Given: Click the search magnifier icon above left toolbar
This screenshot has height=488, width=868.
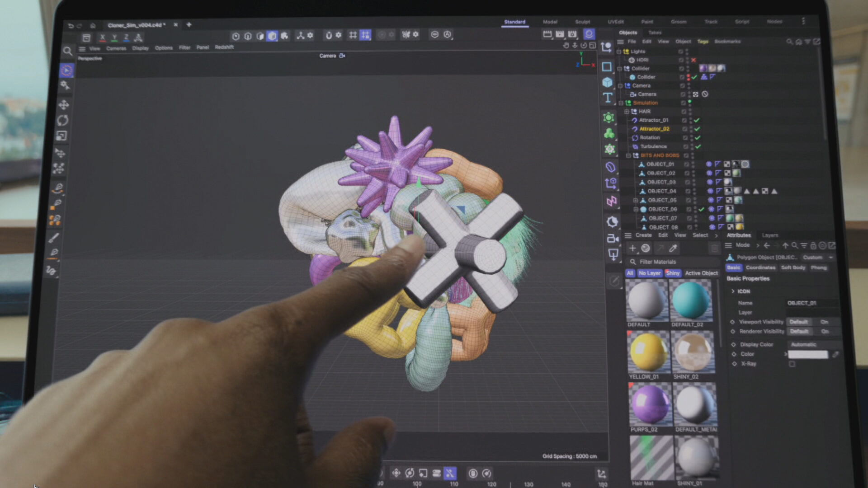Looking at the screenshot, I should pos(67,51).
